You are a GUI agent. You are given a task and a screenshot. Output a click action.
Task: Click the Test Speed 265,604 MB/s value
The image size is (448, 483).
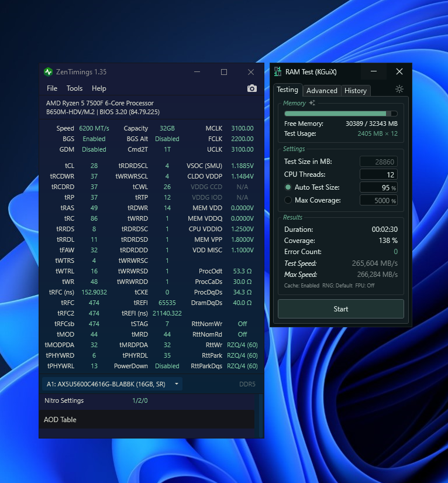(375, 263)
